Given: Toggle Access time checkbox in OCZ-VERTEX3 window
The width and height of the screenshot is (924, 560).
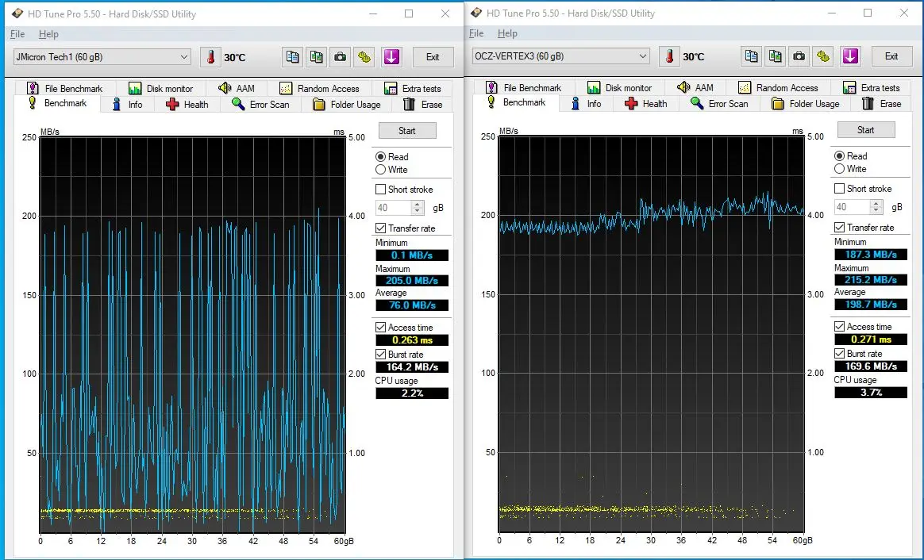Looking at the screenshot, I should click(840, 327).
